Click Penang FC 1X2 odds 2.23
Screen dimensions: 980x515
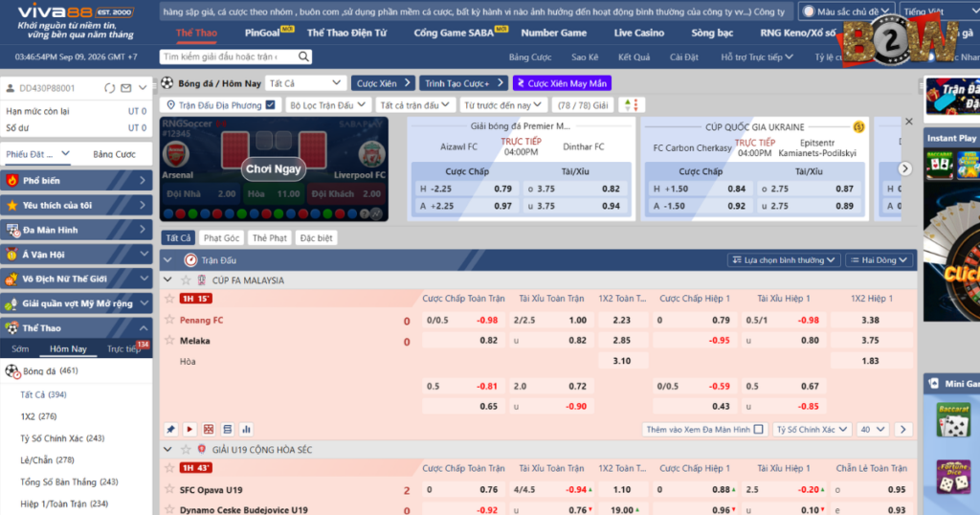622,320
